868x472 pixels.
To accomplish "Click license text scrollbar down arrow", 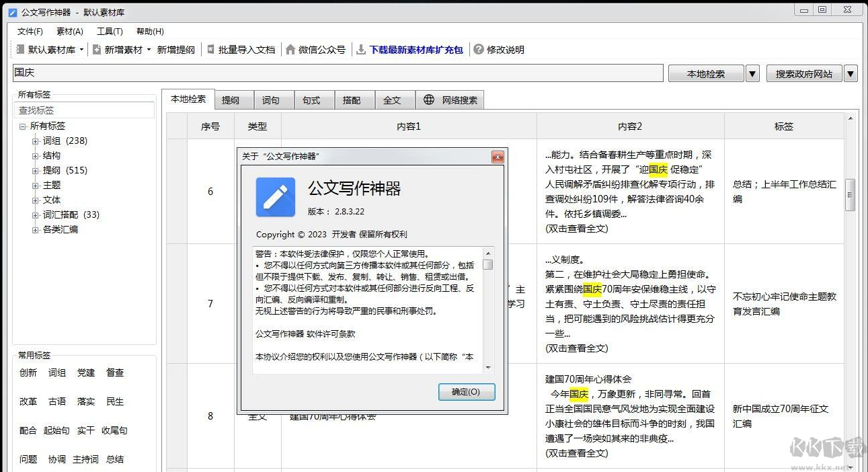I will click(x=488, y=368).
